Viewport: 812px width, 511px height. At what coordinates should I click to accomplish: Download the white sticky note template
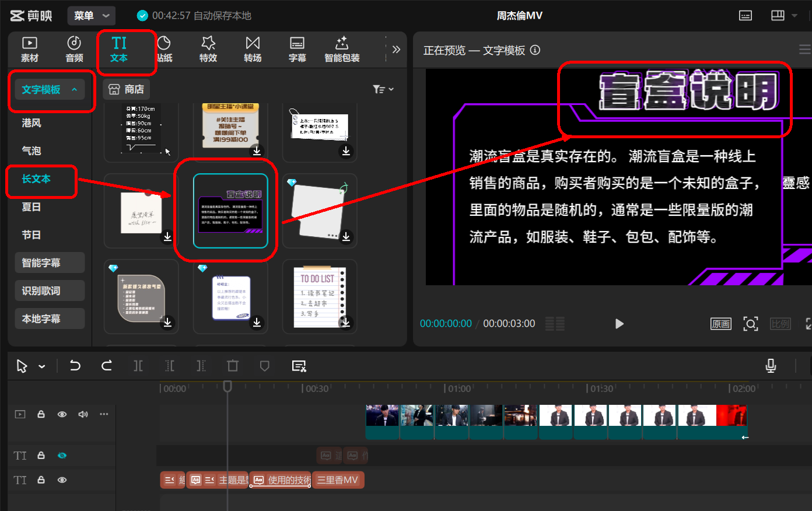coord(346,236)
